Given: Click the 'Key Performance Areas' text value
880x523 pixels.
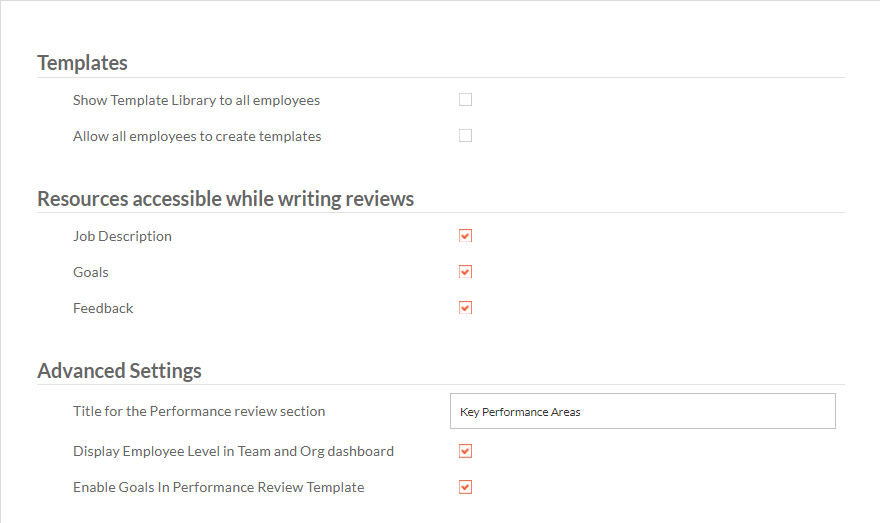Looking at the screenshot, I should 520,412.
